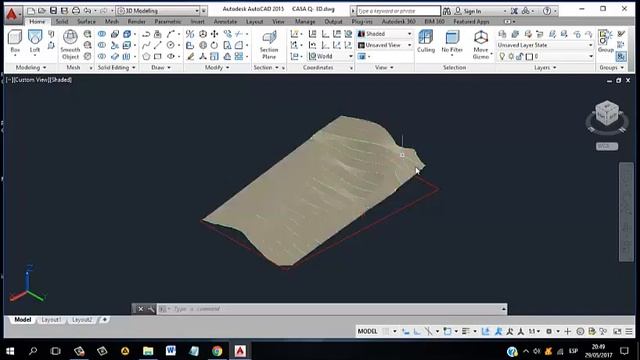Click the MODEL space button

pyautogui.click(x=367, y=331)
